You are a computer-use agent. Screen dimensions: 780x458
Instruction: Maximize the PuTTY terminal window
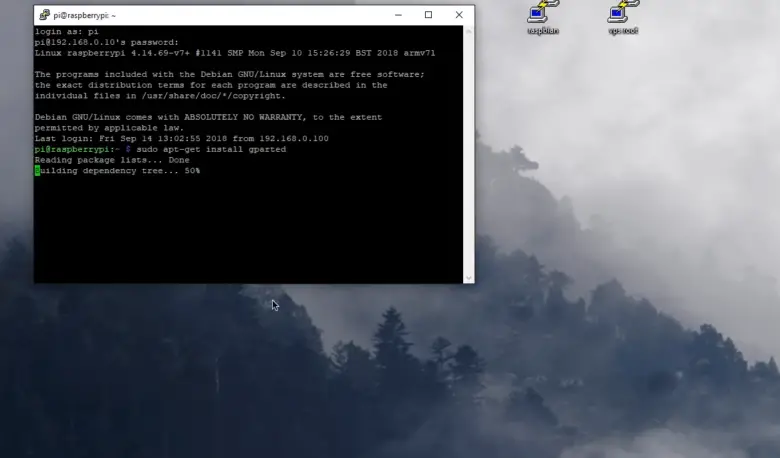[x=428, y=15]
